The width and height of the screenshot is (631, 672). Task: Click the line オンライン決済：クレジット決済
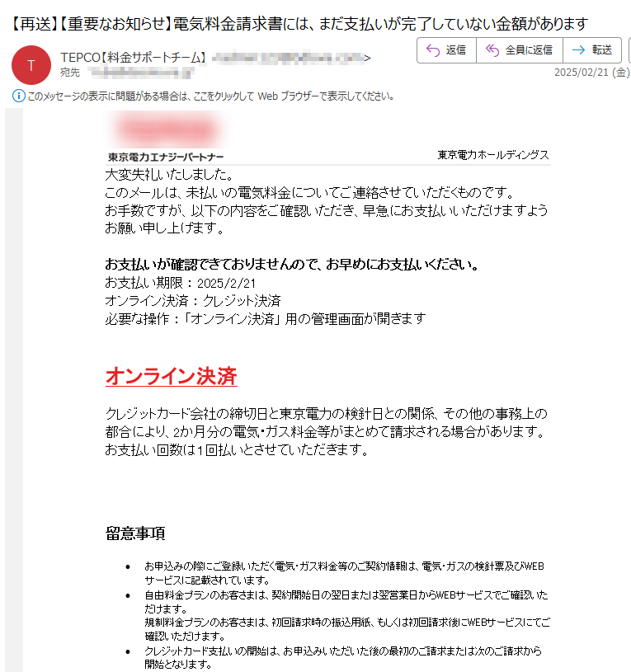click(193, 301)
